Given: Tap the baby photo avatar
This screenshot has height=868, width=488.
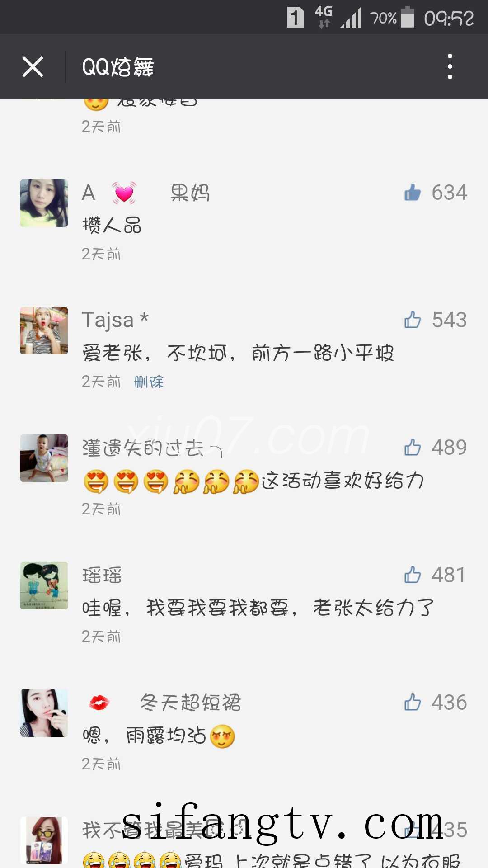Looking at the screenshot, I should point(44,458).
